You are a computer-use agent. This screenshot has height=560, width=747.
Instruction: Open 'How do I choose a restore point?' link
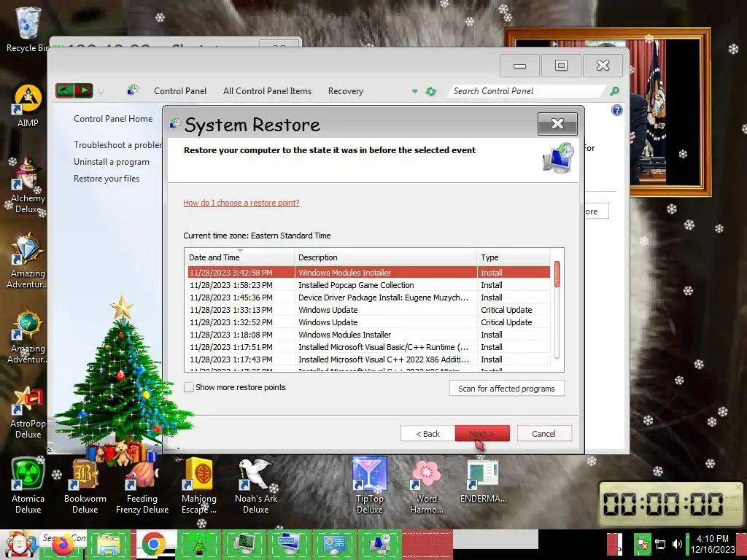[x=241, y=203]
